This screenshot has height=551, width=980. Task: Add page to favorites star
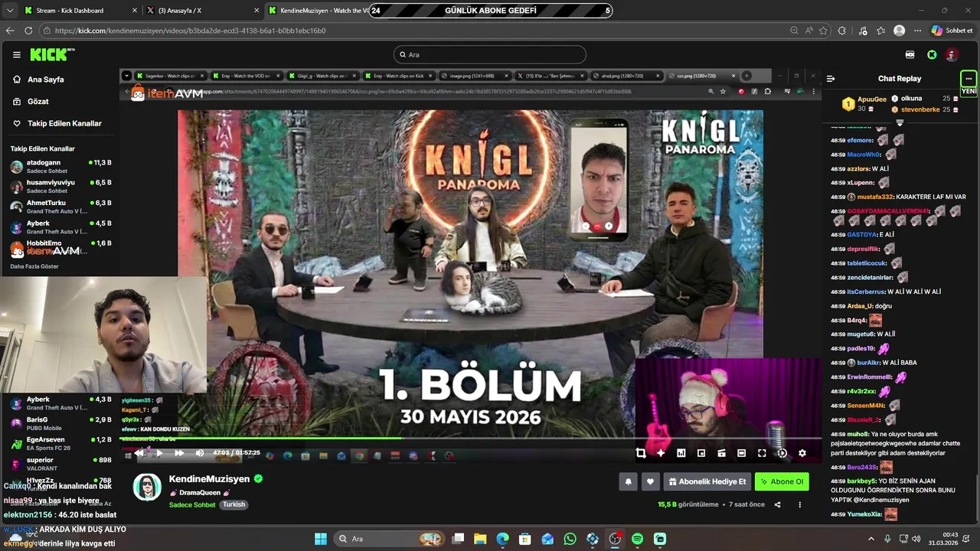823,31
